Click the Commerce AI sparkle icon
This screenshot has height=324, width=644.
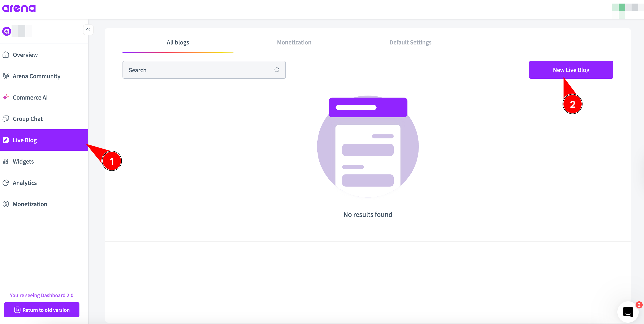[6, 97]
